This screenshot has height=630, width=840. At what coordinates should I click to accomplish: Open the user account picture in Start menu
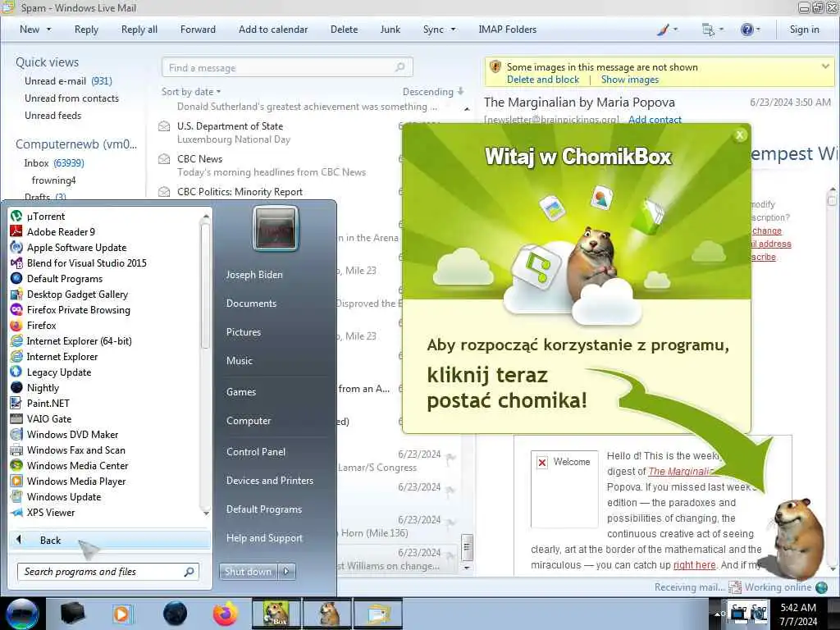click(x=276, y=229)
